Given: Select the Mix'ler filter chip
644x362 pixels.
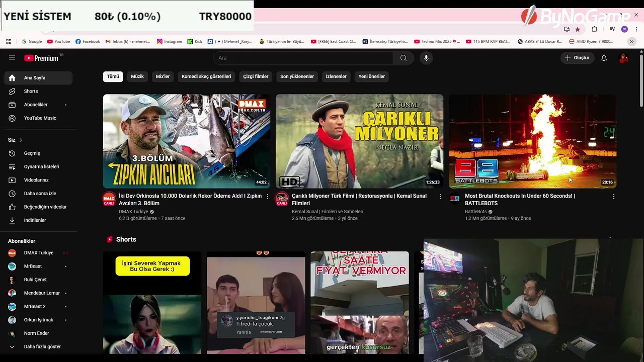Looking at the screenshot, I should 163,76.
